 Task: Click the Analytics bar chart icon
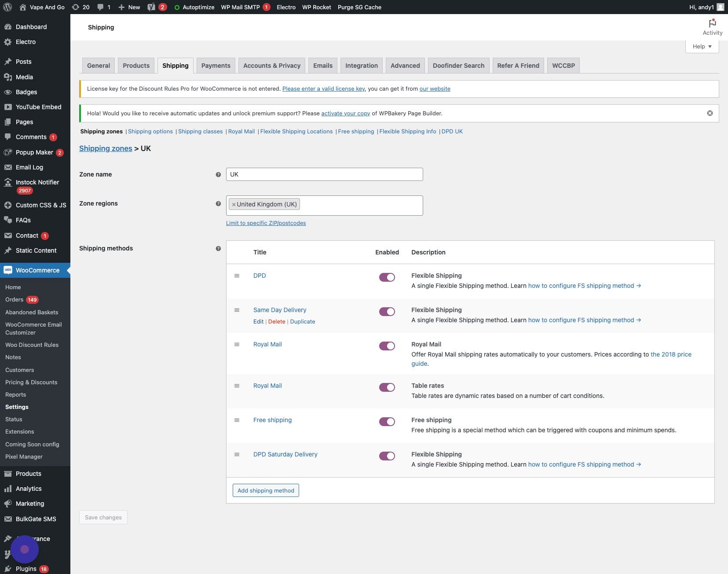coord(8,489)
